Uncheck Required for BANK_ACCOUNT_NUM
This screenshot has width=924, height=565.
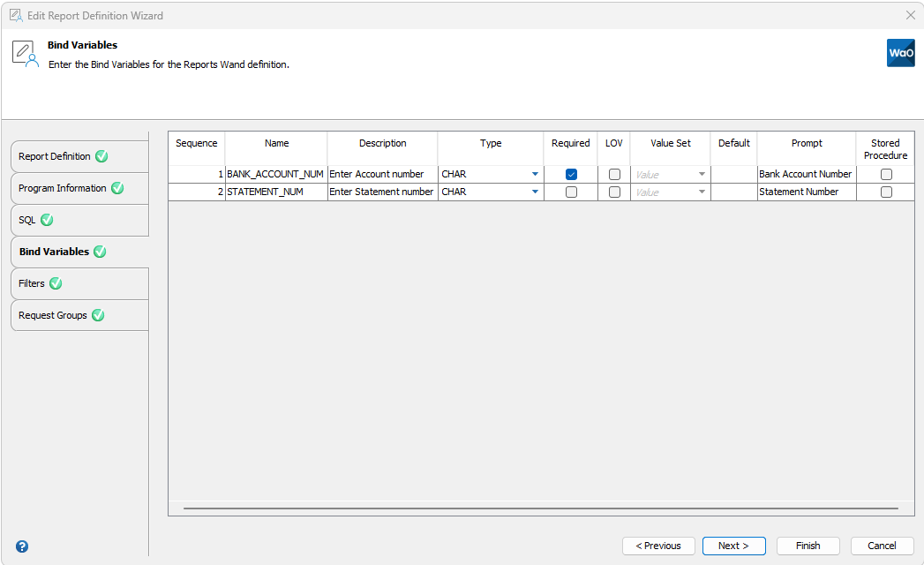(x=571, y=175)
